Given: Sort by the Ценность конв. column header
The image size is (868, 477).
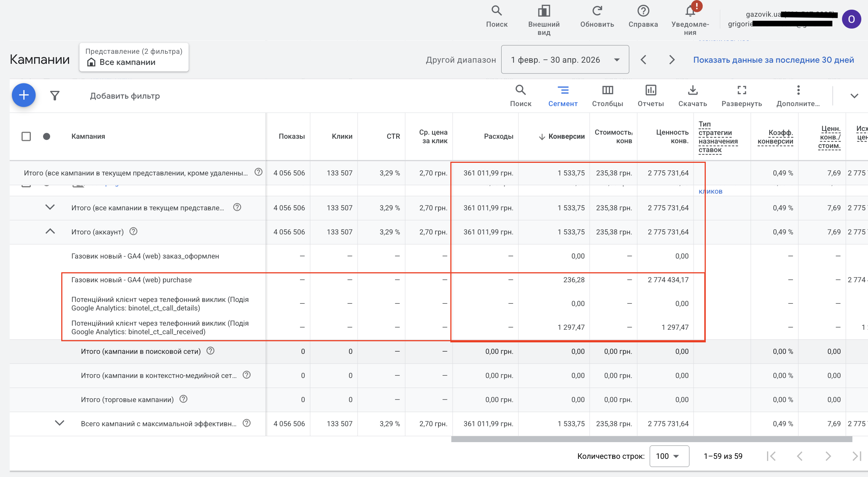Looking at the screenshot, I should 672,136.
